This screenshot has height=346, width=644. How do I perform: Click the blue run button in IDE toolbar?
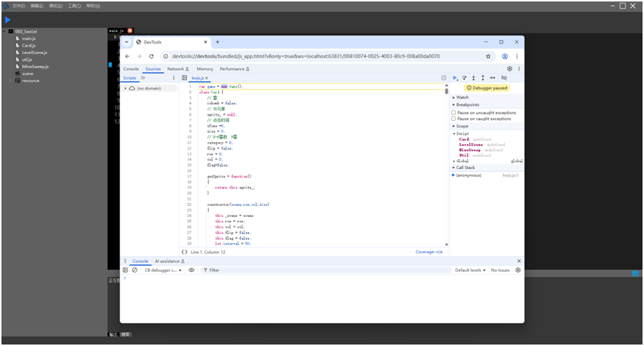(x=7, y=19)
